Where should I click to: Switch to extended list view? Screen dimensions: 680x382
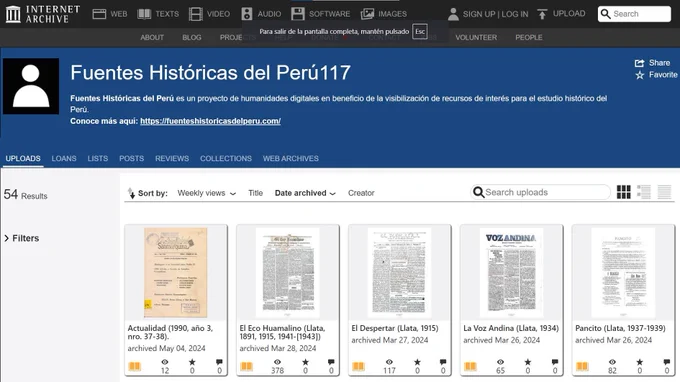(644, 192)
